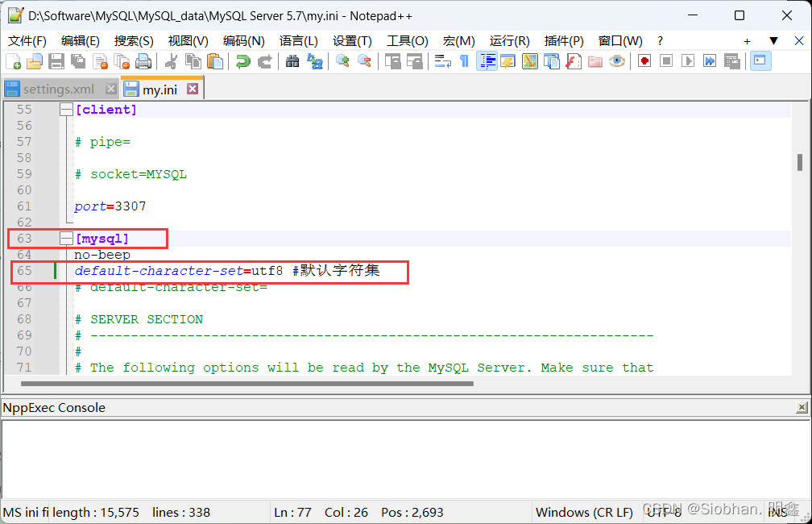Open the document list dropdown arrow
The height and width of the screenshot is (524, 812).
773,40
